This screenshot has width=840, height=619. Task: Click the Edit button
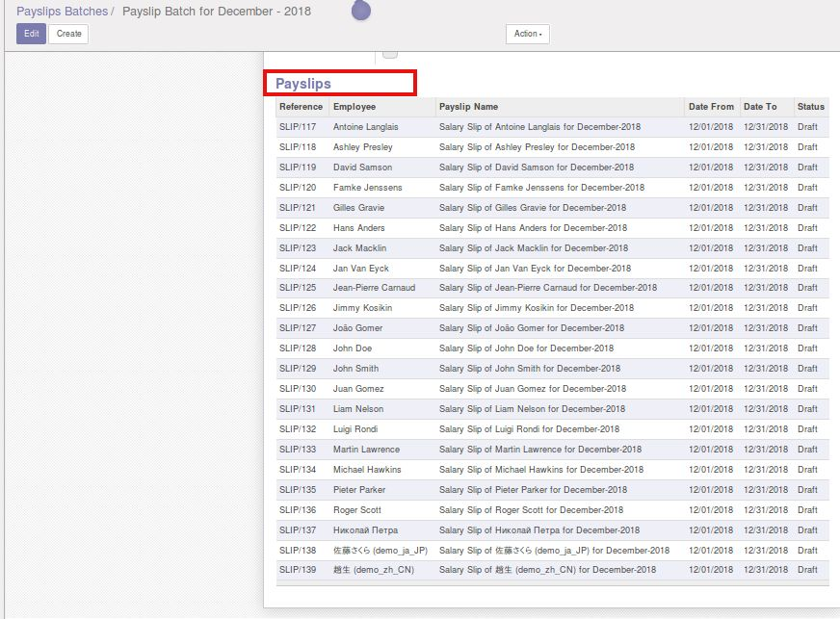tap(31, 34)
